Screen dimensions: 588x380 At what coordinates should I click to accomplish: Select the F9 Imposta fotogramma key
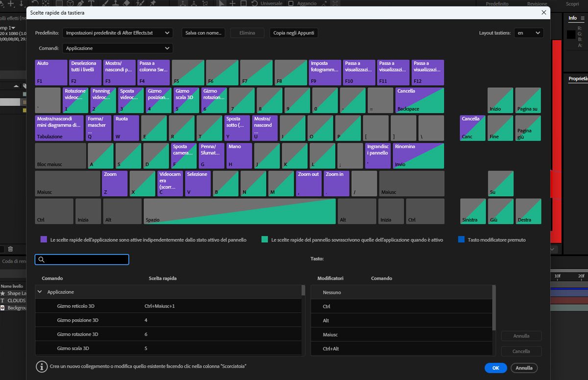pos(325,73)
